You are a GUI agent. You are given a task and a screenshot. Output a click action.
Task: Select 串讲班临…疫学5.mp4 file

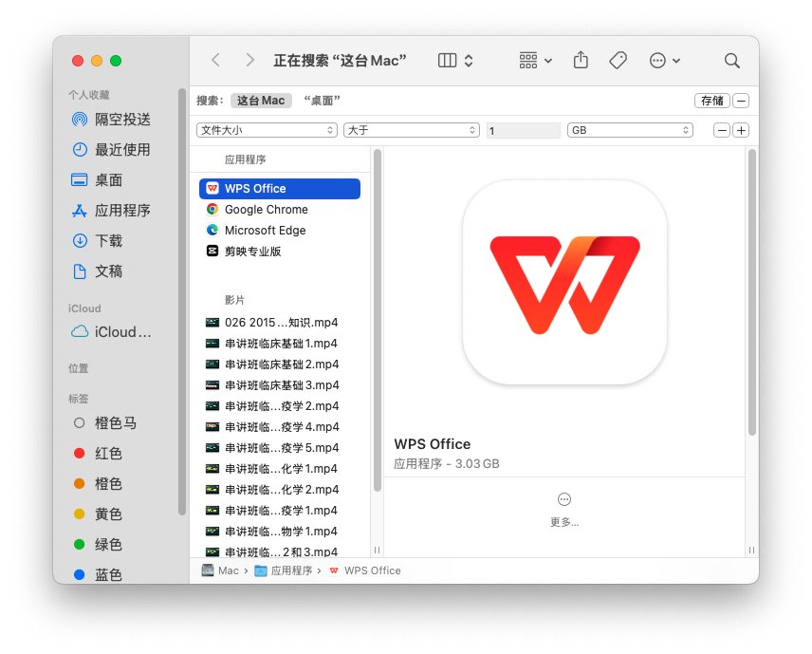(280, 448)
